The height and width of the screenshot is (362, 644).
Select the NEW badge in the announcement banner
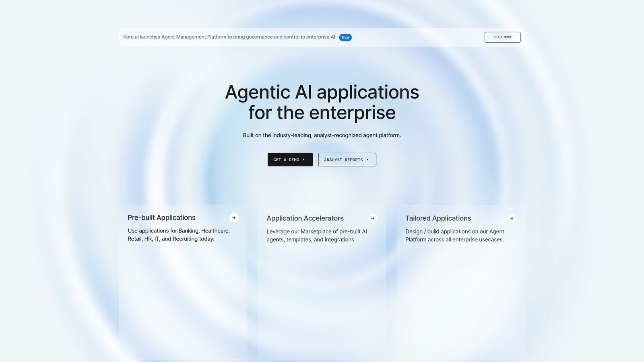click(x=345, y=37)
